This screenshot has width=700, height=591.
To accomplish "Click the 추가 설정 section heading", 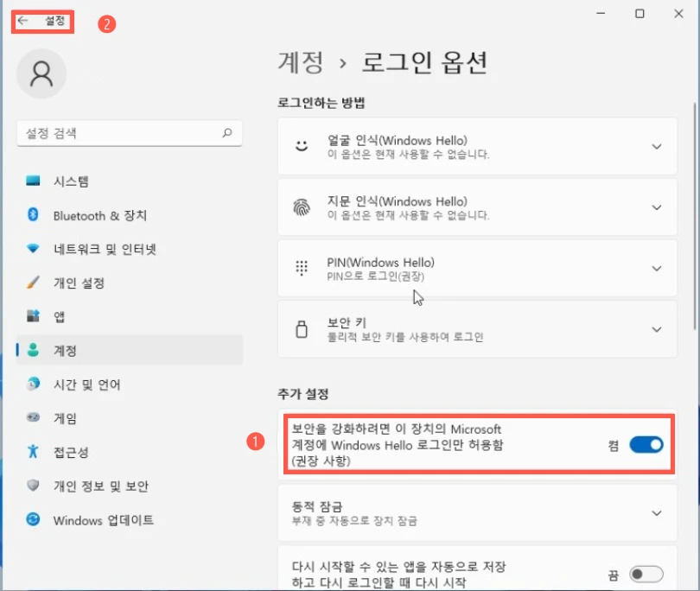I will [x=302, y=394].
